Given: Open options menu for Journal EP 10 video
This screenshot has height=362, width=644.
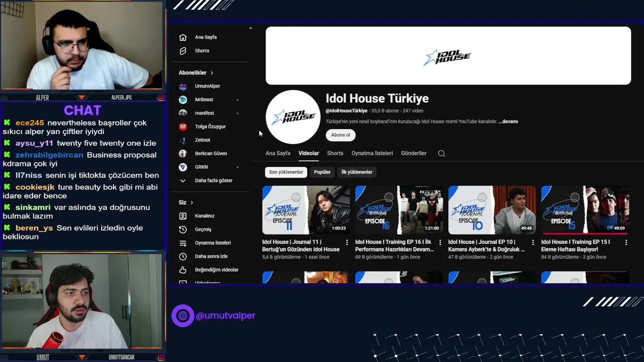Looking at the screenshot, I should (x=533, y=242).
